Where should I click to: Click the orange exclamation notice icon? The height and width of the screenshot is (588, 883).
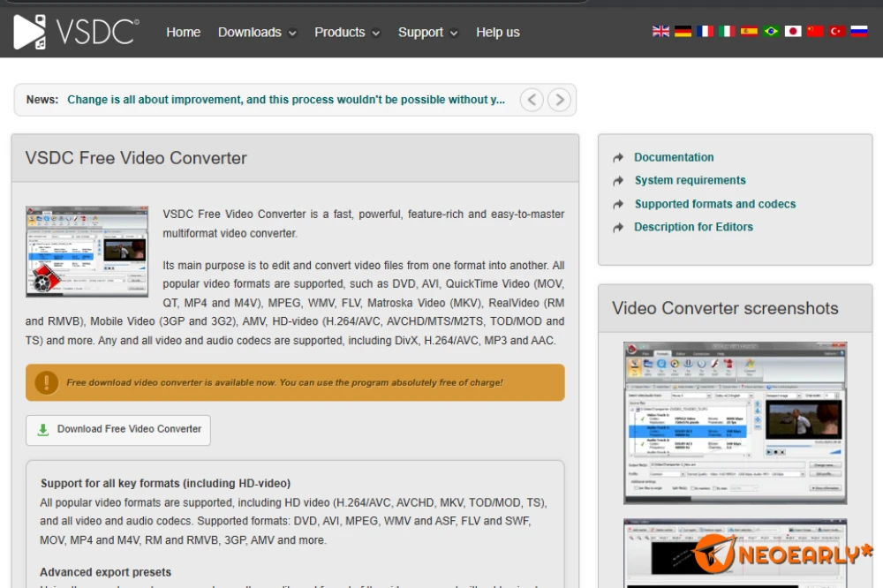click(x=47, y=382)
